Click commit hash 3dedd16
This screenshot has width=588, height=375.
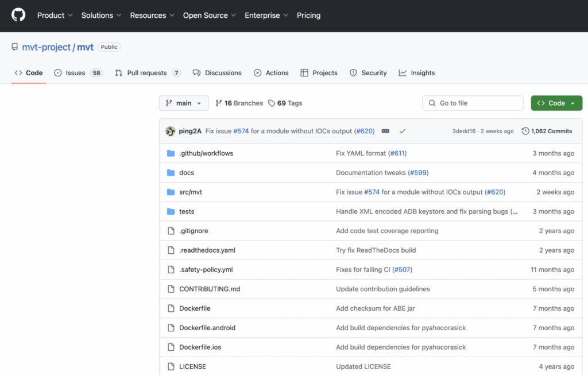(464, 132)
